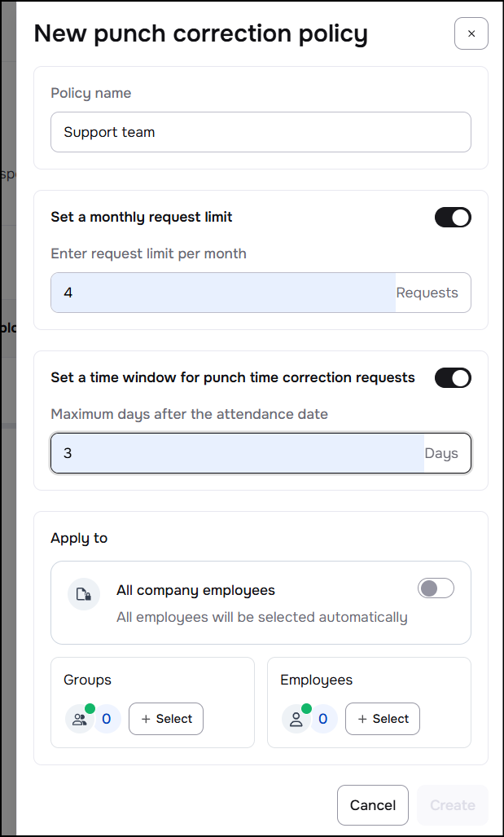The height and width of the screenshot is (837, 504).
Task: Click the Apply to section heading
Action: tap(79, 538)
